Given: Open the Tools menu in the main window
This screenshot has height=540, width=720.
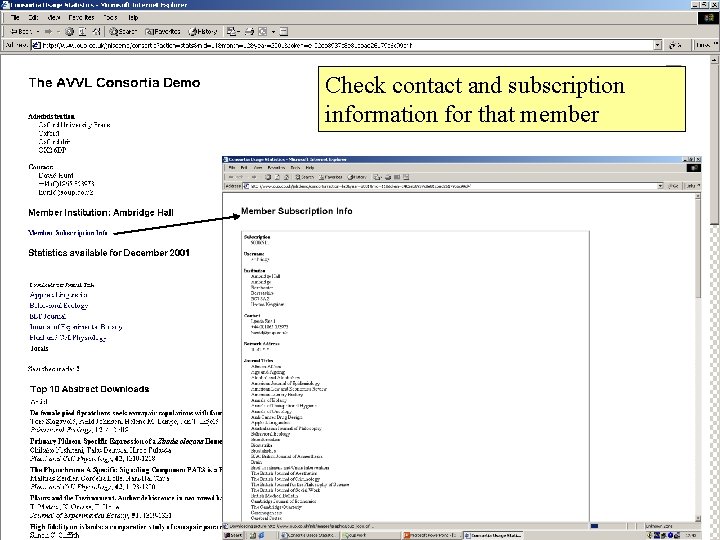Looking at the screenshot, I should pos(110,17).
